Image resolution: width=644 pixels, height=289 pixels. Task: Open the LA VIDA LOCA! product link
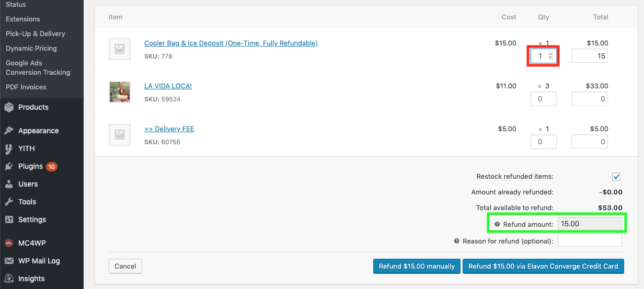(168, 86)
